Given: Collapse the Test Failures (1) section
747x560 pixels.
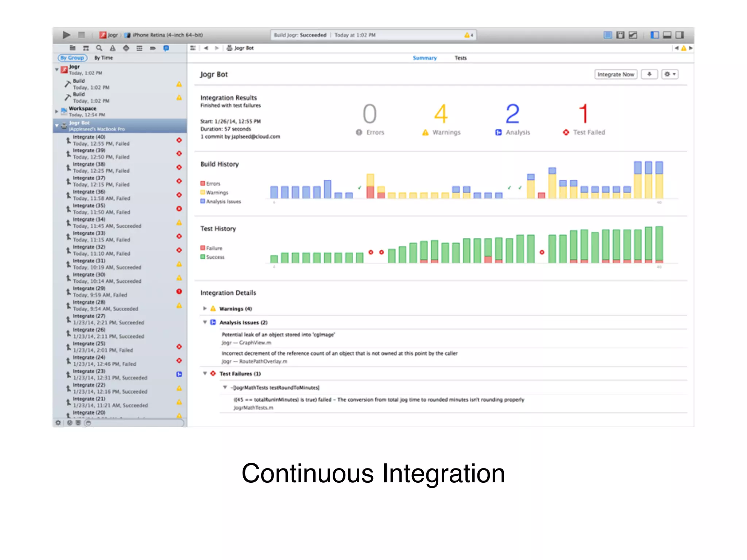Looking at the screenshot, I should tap(205, 373).
